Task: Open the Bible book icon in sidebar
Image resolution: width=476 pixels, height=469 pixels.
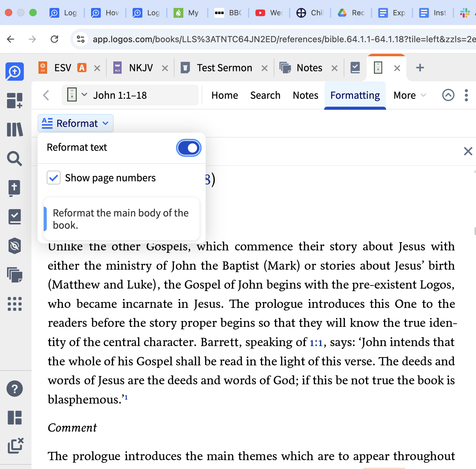Action: coord(14,188)
